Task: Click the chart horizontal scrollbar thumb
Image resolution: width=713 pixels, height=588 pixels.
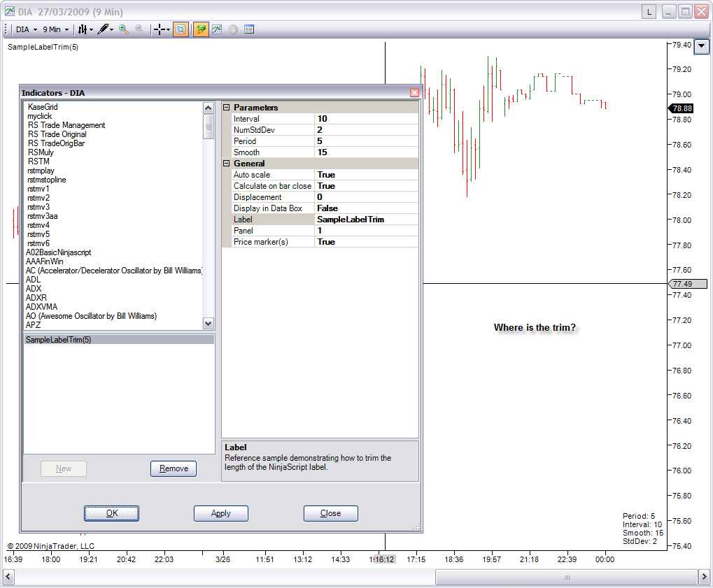Action: (x=567, y=578)
